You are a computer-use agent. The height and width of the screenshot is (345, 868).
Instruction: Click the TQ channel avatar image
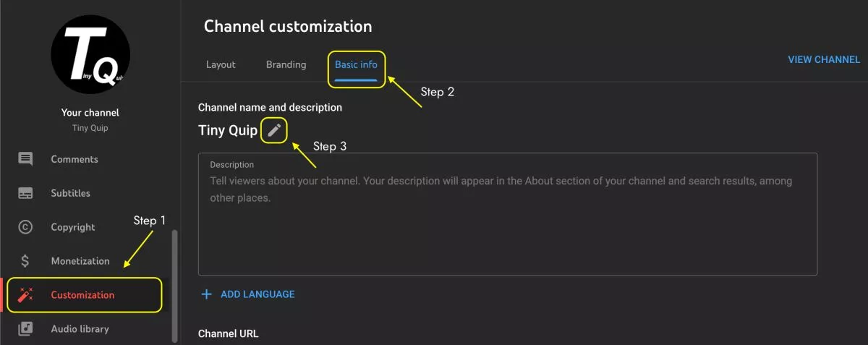pyautogui.click(x=90, y=54)
